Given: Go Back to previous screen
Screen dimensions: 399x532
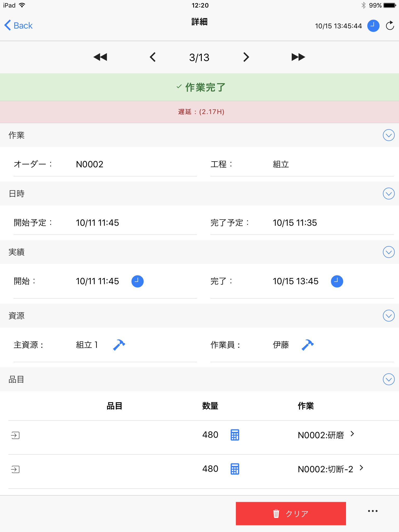Looking at the screenshot, I should [x=18, y=25].
